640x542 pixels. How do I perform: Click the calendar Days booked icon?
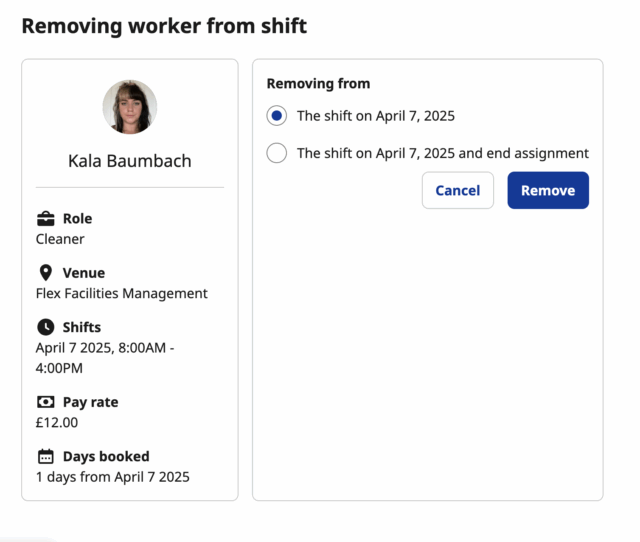[x=45, y=456]
